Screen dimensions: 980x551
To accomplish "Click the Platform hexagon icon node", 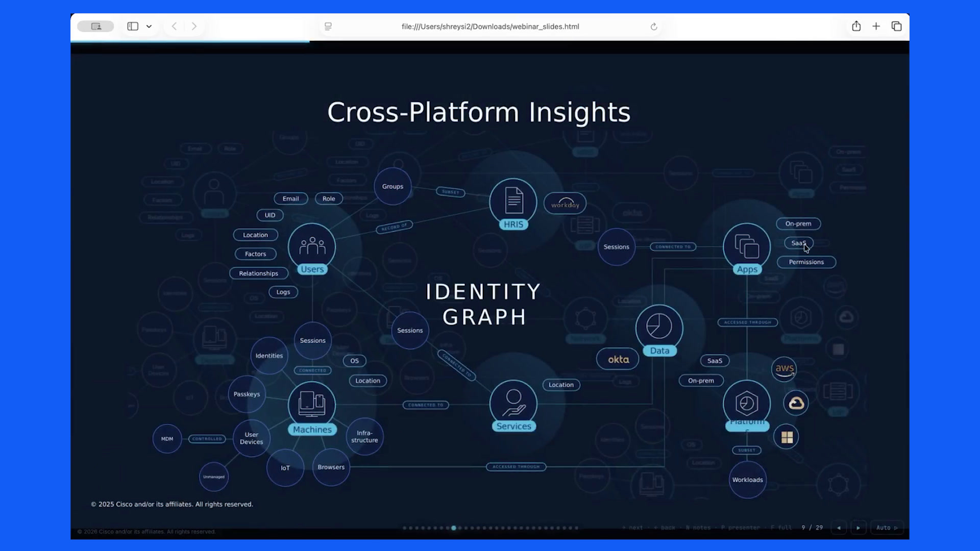I will point(747,403).
